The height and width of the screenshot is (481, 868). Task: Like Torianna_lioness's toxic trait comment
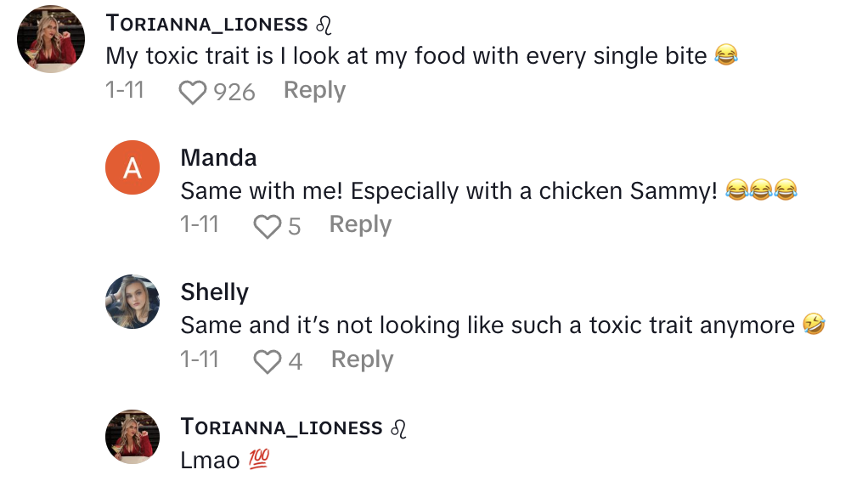[x=193, y=92]
